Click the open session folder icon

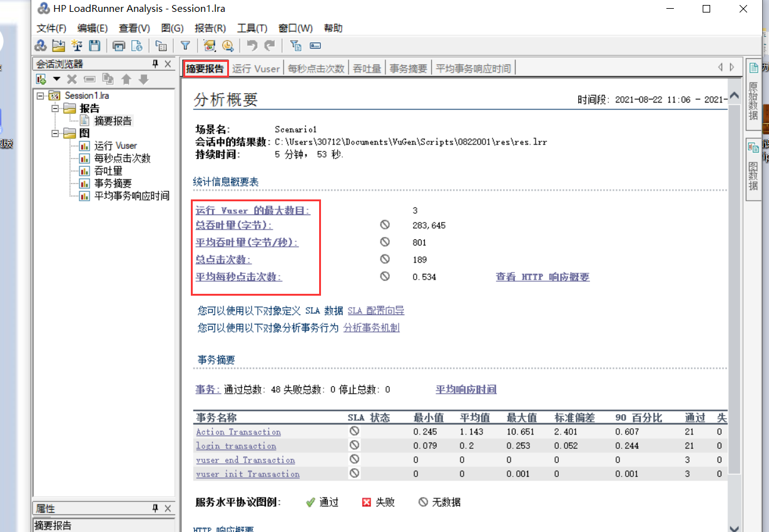tap(59, 46)
